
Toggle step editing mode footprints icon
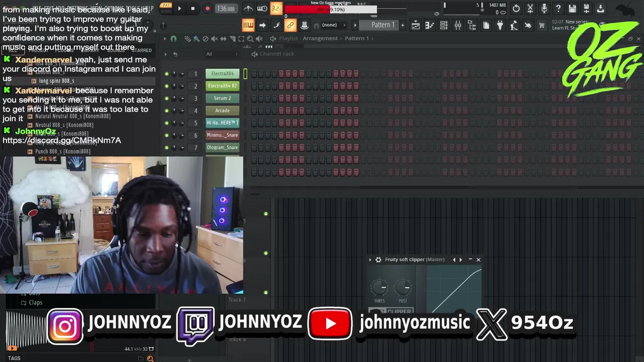pyautogui.click(x=276, y=25)
